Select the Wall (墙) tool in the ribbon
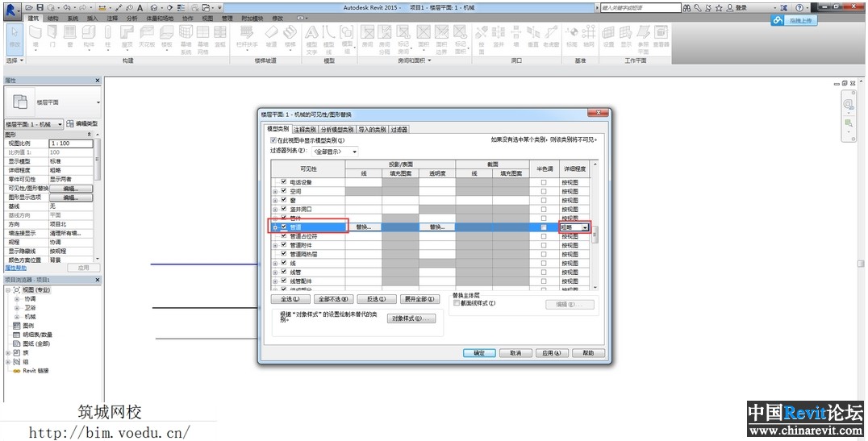868x441 pixels. click(x=36, y=38)
